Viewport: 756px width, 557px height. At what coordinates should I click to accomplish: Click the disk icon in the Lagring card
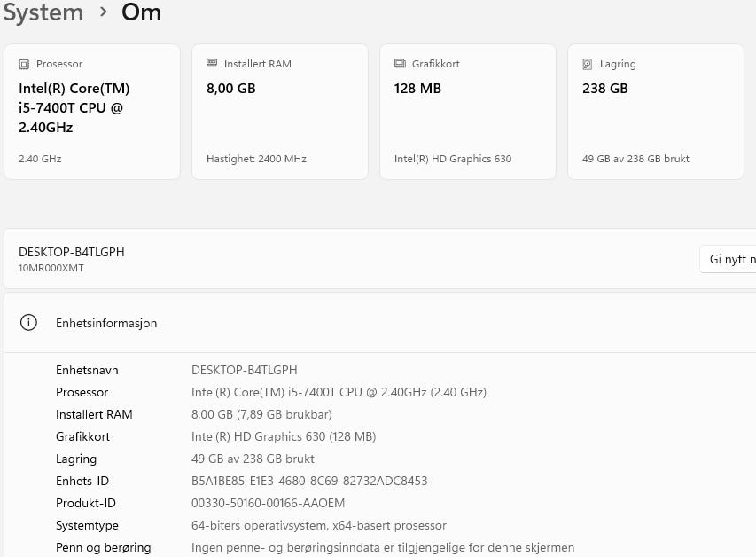(588, 64)
